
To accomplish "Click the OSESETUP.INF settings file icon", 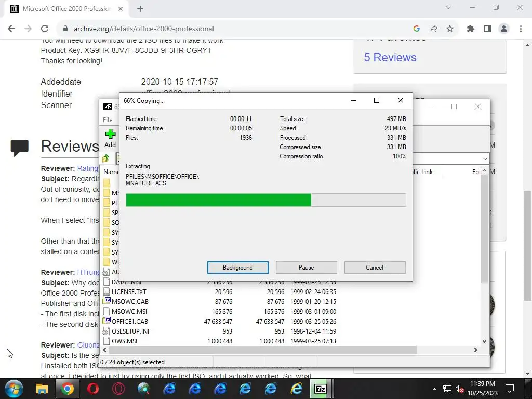I will (106, 331).
